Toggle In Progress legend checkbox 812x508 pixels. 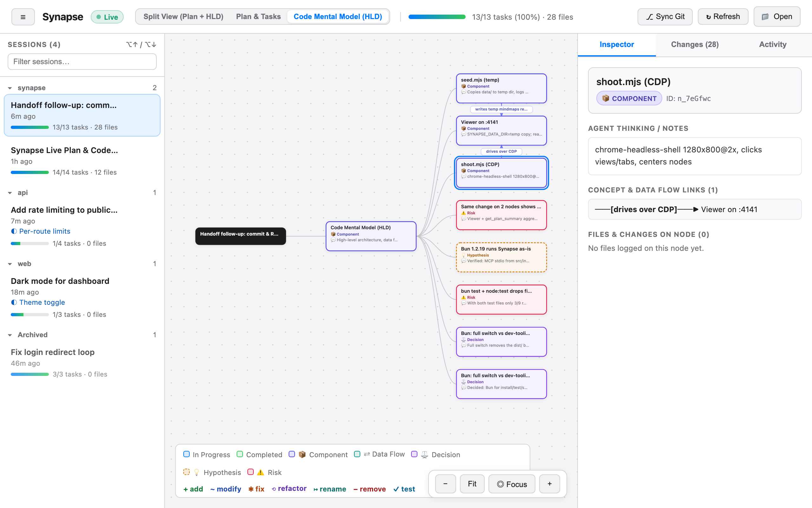(187, 454)
